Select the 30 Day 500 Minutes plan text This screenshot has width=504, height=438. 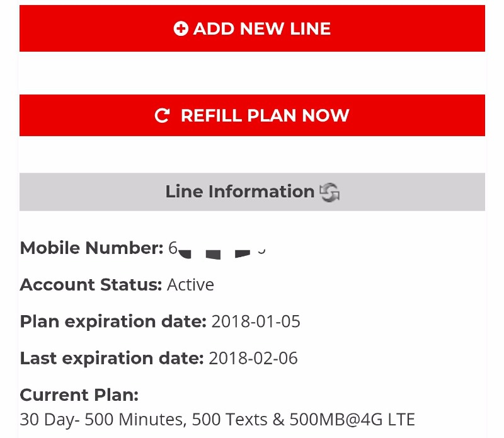[x=217, y=420]
